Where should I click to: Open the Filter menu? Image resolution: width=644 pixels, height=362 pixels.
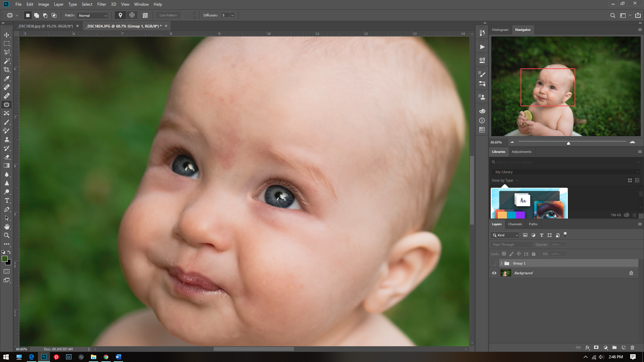101,4
